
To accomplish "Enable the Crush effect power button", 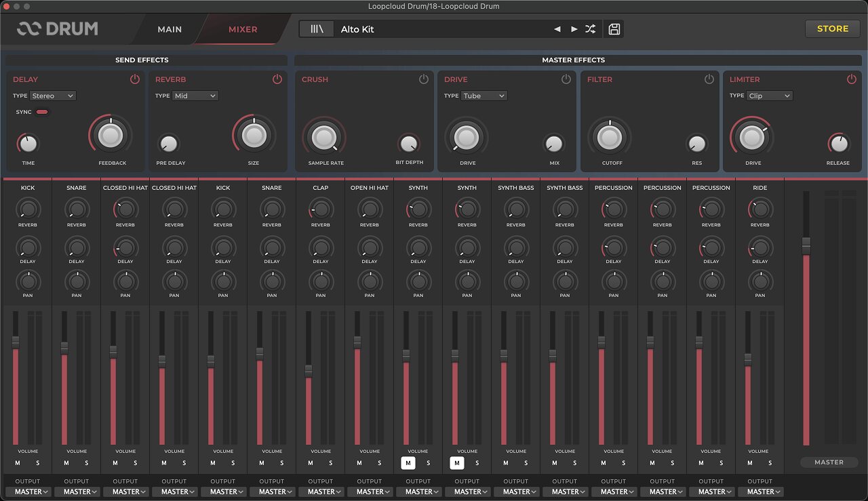I will (424, 79).
